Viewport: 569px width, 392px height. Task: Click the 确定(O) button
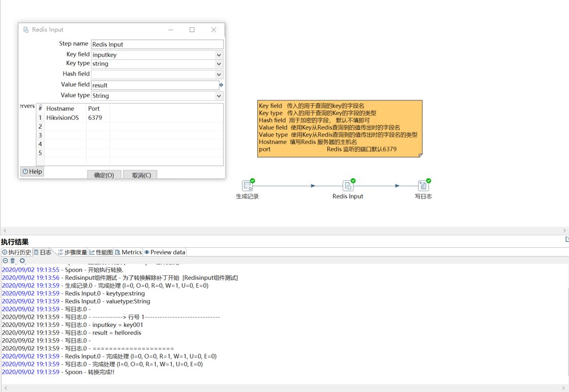(x=104, y=175)
